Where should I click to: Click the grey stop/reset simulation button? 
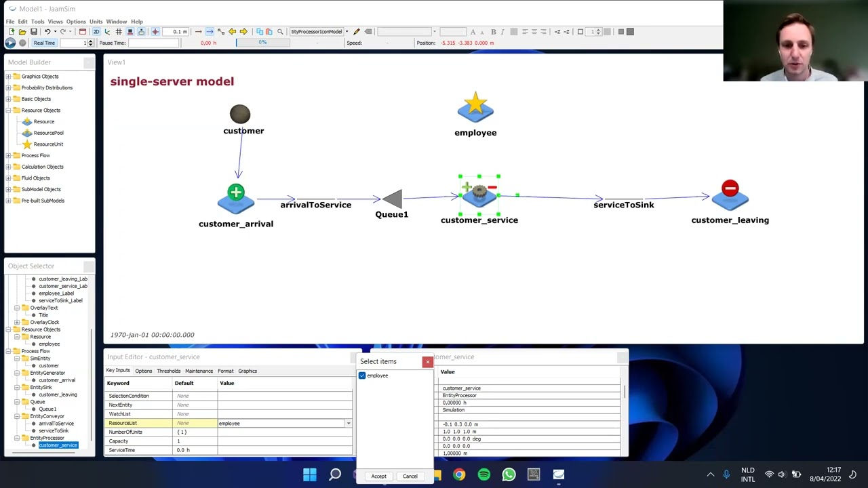22,43
